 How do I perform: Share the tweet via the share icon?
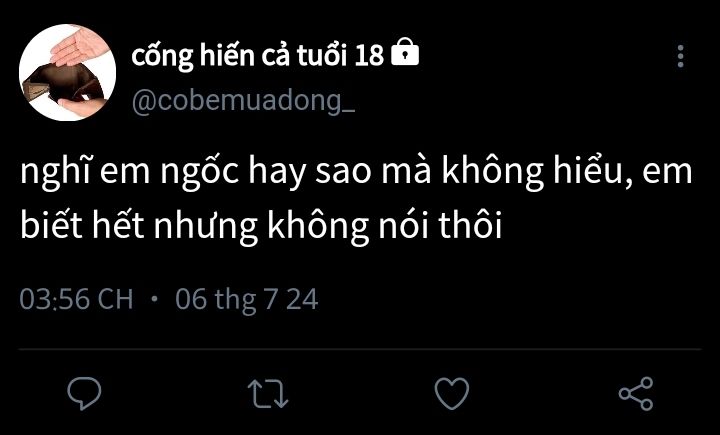pyautogui.click(x=636, y=393)
